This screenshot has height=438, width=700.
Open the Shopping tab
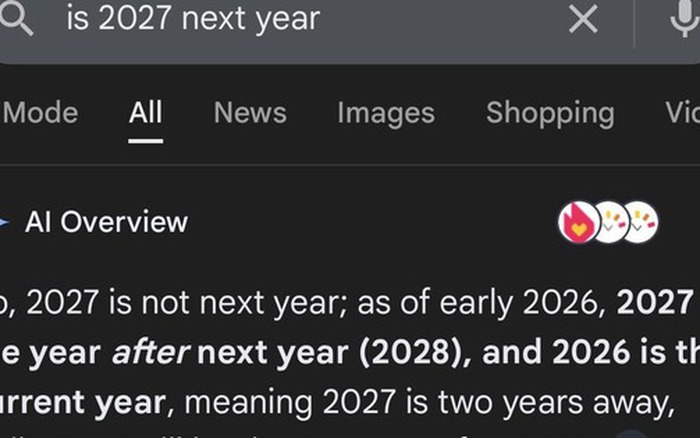point(550,113)
